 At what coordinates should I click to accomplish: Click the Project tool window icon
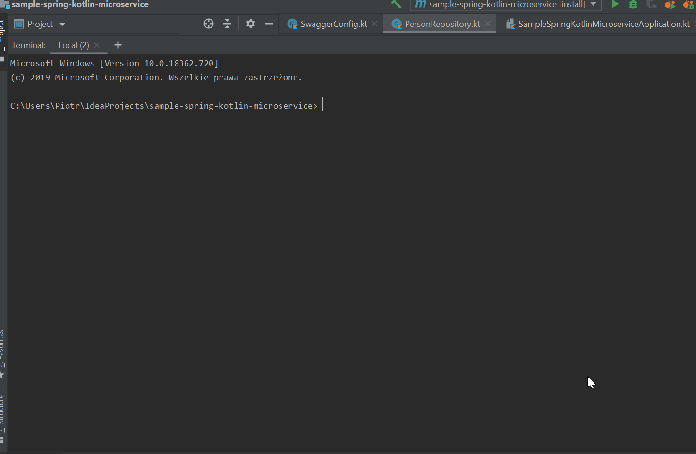19,24
